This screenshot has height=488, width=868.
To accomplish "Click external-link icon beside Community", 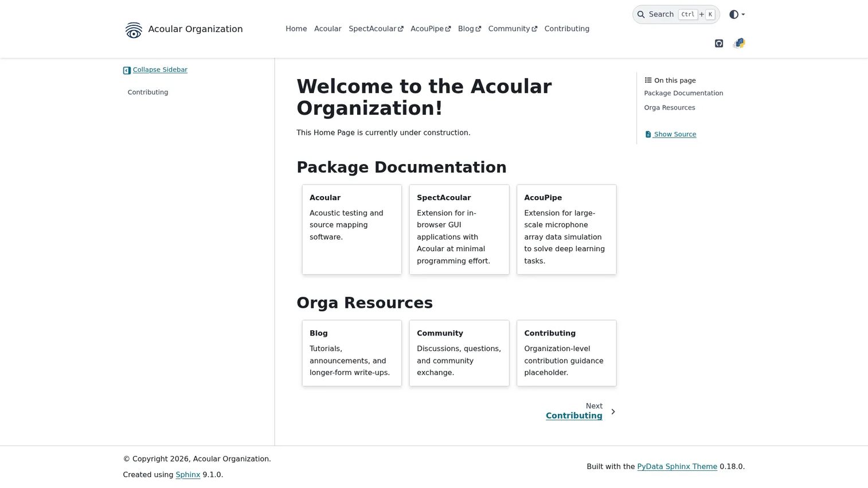I will point(534,29).
